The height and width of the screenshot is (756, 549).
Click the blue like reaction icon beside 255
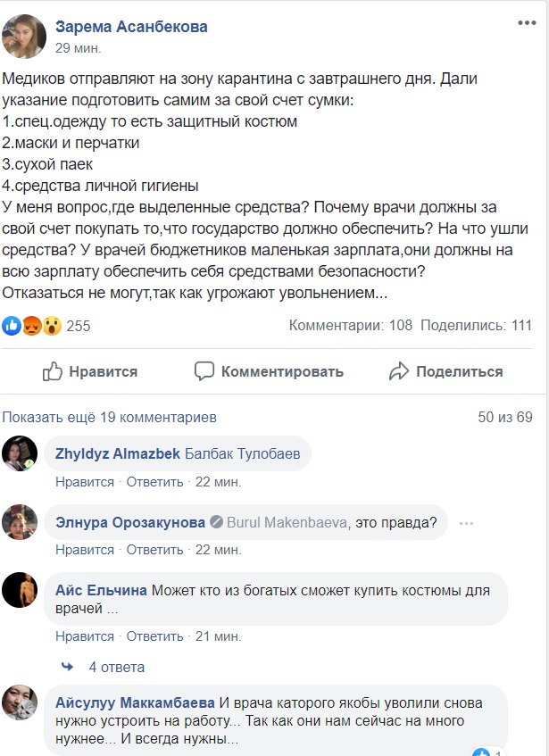[12, 326]
